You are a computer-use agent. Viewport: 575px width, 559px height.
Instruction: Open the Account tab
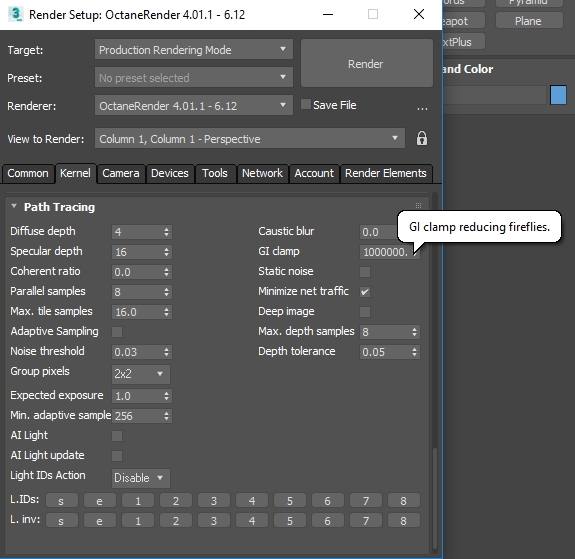coord(314,173)
